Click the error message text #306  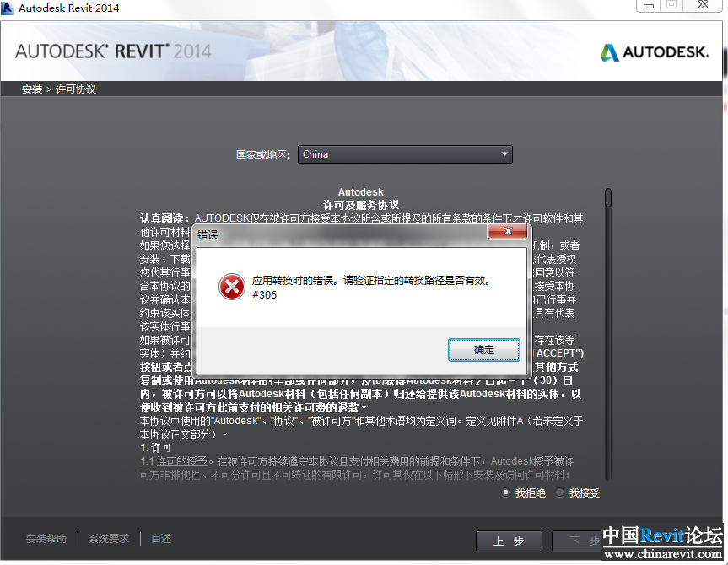pyautogui.click(x=265, y=295)
